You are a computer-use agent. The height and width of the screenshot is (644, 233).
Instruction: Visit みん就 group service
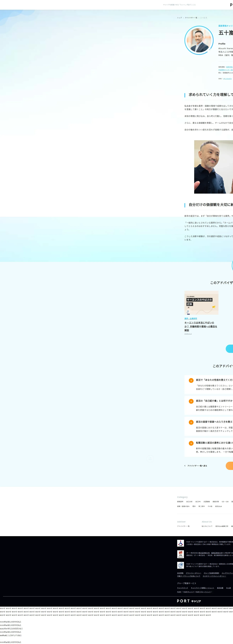[229, 588]
